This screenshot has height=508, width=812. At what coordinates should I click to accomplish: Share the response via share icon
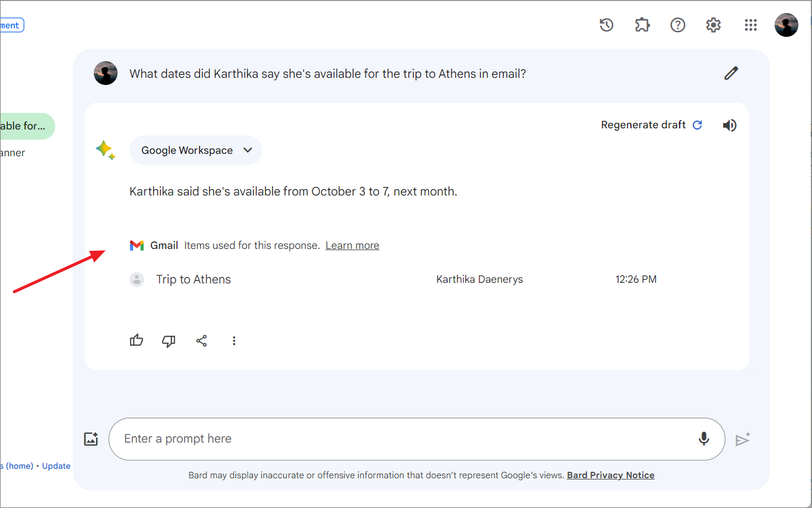pyautogui.click(x=202, y=340)
